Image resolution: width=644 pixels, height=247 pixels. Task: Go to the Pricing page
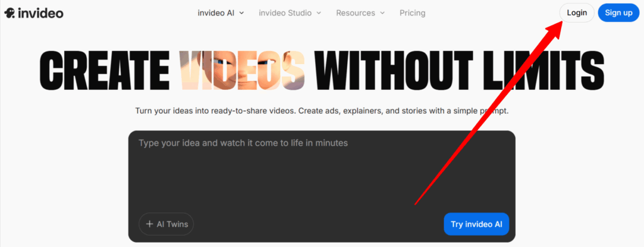point(413,13)
